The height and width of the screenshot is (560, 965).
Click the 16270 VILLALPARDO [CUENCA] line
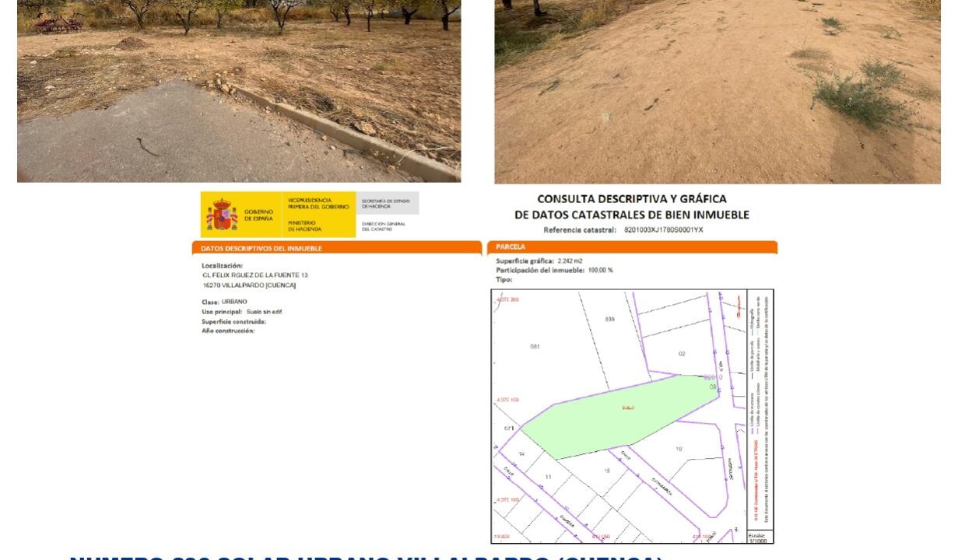coord(248,285)
